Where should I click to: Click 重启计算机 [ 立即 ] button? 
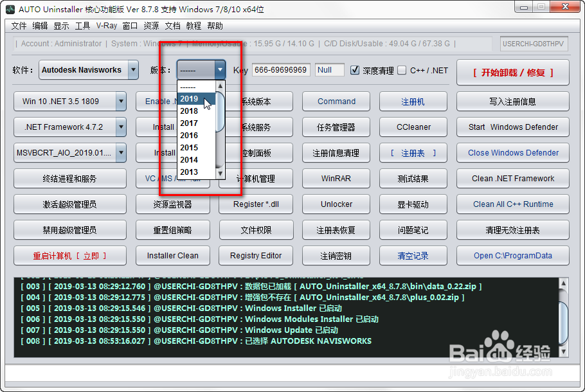(70, 256)
